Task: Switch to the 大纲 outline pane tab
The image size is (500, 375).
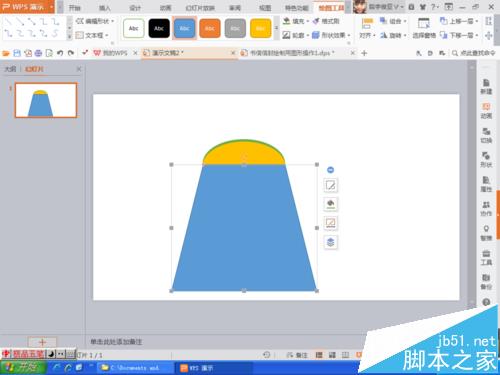Action: (10, 69)
